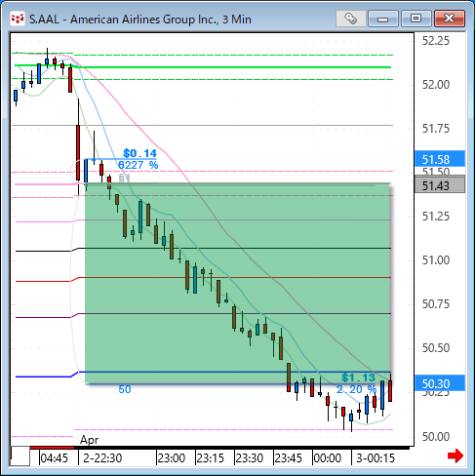Click the $1.13 measurement label

[x=358, y=377]
